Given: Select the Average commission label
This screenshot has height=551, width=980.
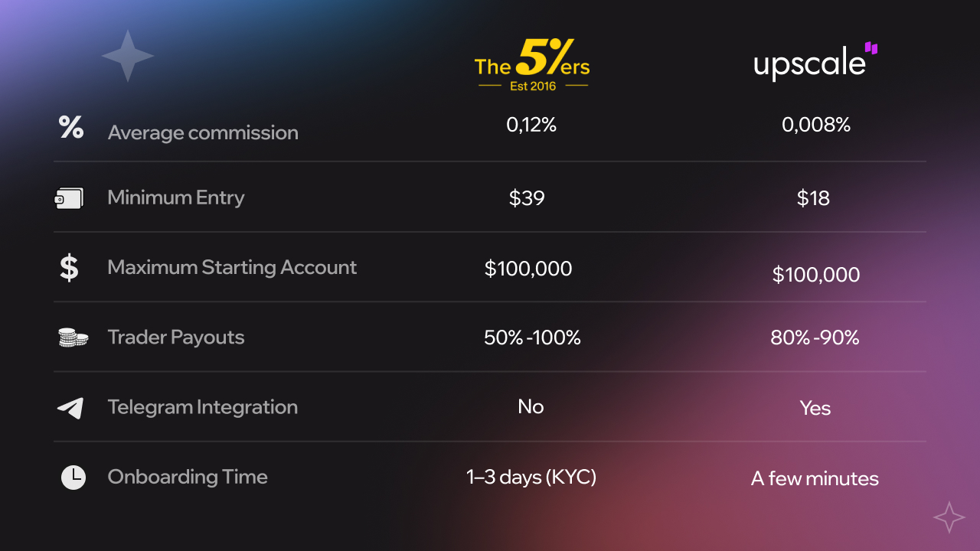Looking at the screenshot, I should pos(203,132).
